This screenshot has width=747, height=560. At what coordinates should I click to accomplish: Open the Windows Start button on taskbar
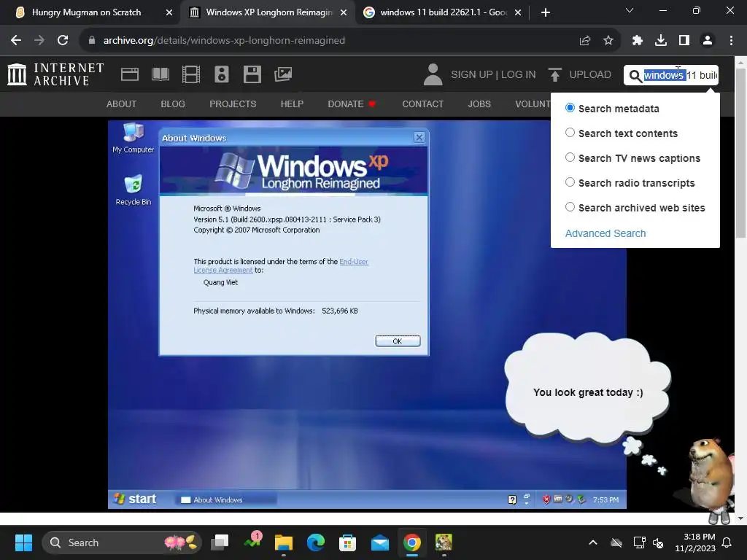pos(23,542)
